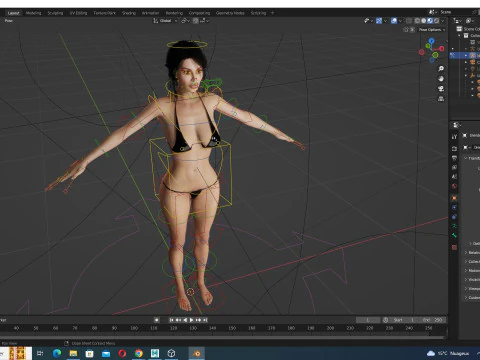
Task: Add a new workspace with the plus button
Action: click(x=272, y=13)
